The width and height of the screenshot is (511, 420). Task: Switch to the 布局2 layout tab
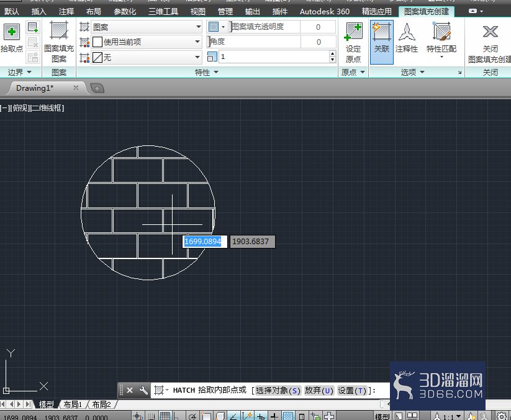[101, 404]
